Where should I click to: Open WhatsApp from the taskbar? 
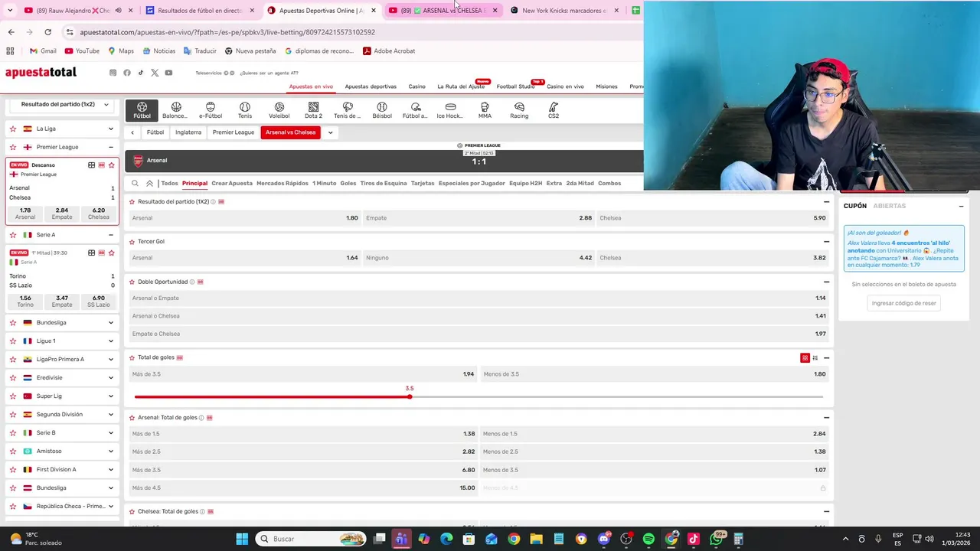click(716, 539)
